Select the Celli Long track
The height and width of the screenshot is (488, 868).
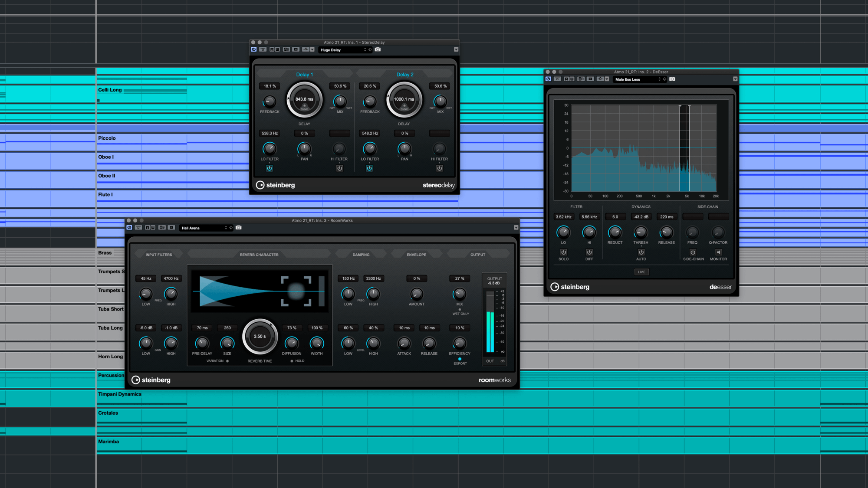[x=110, y=90]
